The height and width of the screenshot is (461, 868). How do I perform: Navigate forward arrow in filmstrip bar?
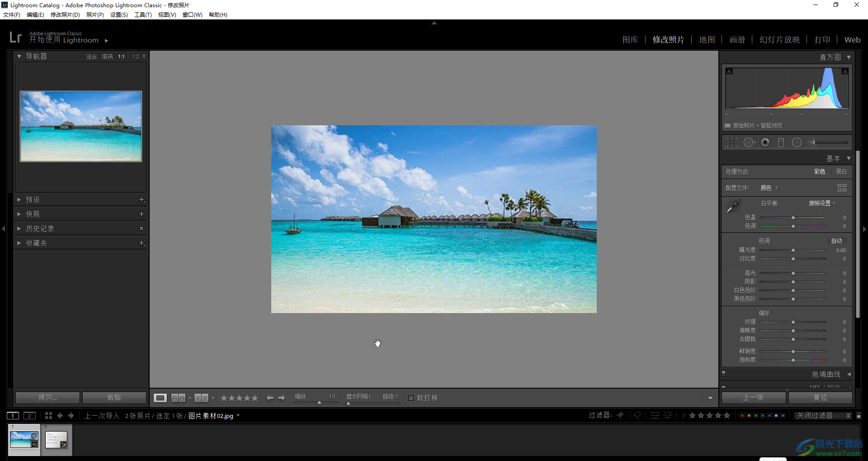(71, 415)
